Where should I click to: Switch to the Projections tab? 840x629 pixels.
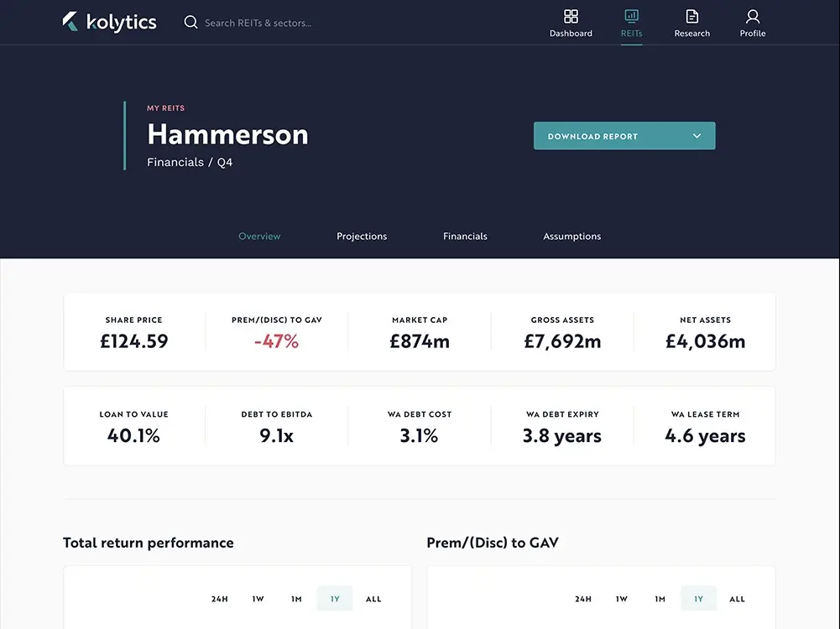click(x=362, y=237)
